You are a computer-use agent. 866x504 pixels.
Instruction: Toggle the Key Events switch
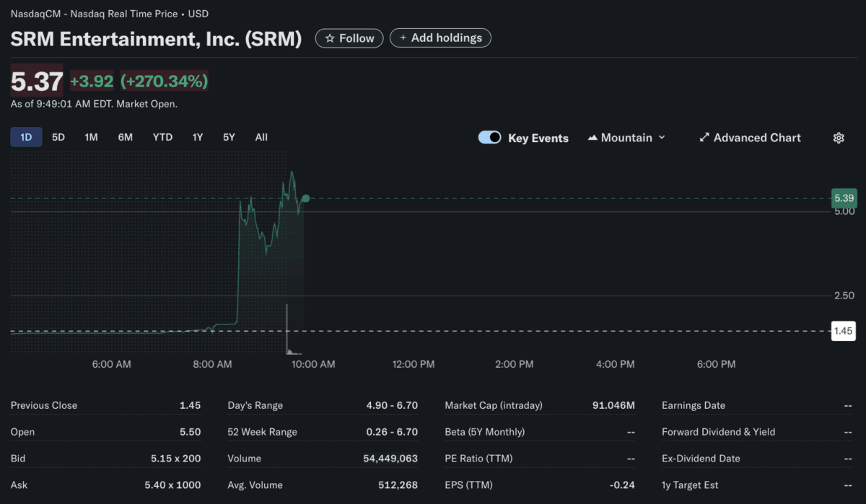490,138
